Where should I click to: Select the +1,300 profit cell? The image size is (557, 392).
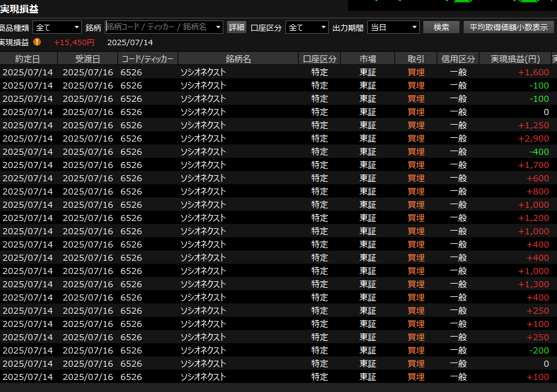click(533, 284)
